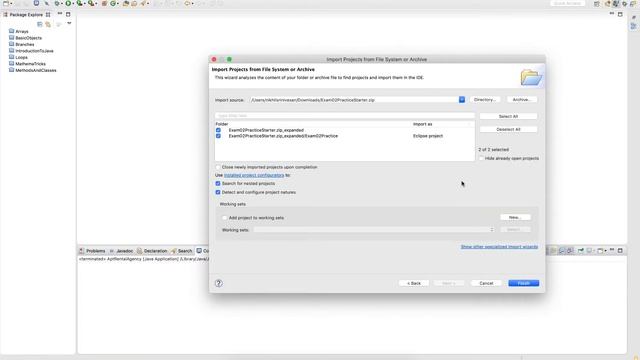640x360 pixels.
Task: Click the Select All button
Action: click(508, 116)
